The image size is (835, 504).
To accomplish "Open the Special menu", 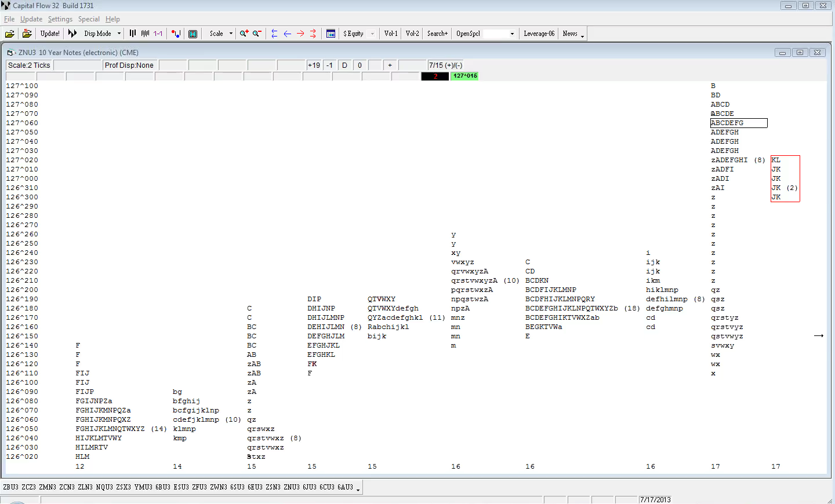I will pyautogui.click(x=89, y=19).
